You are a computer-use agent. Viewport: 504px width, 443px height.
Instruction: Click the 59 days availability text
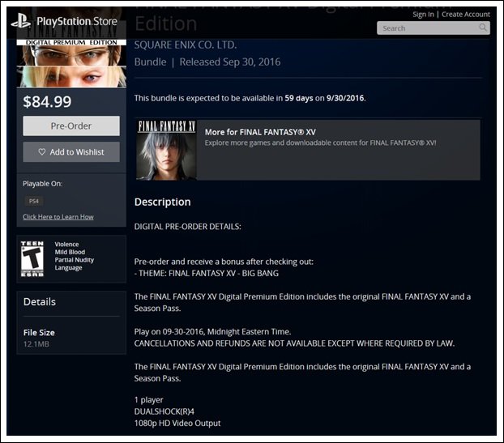[299, 98]
